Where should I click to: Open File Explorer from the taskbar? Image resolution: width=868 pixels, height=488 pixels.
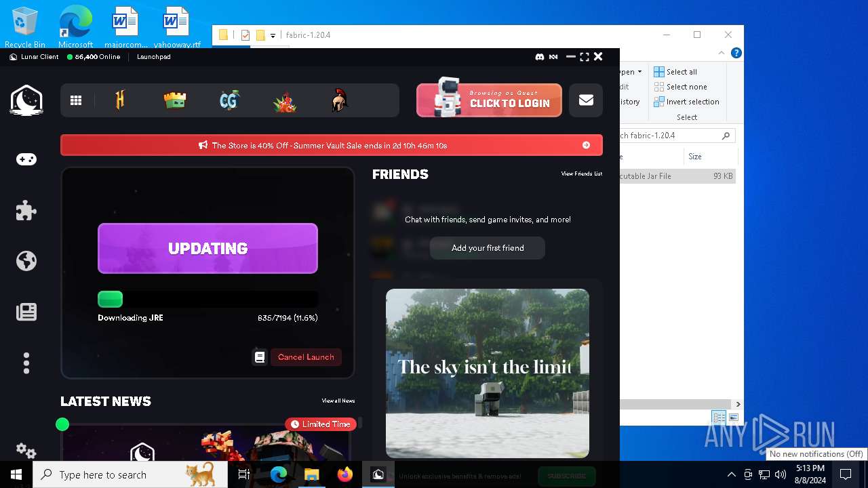tap(312, 474)
